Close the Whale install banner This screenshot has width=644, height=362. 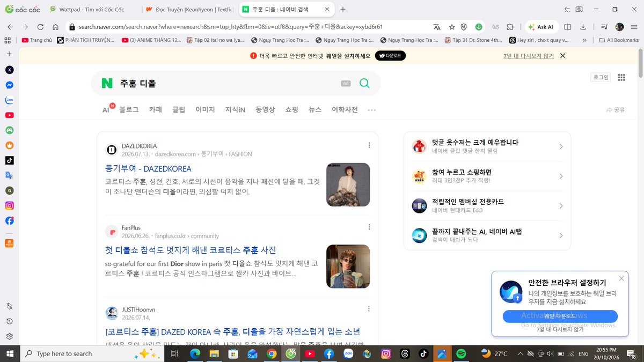562,56
